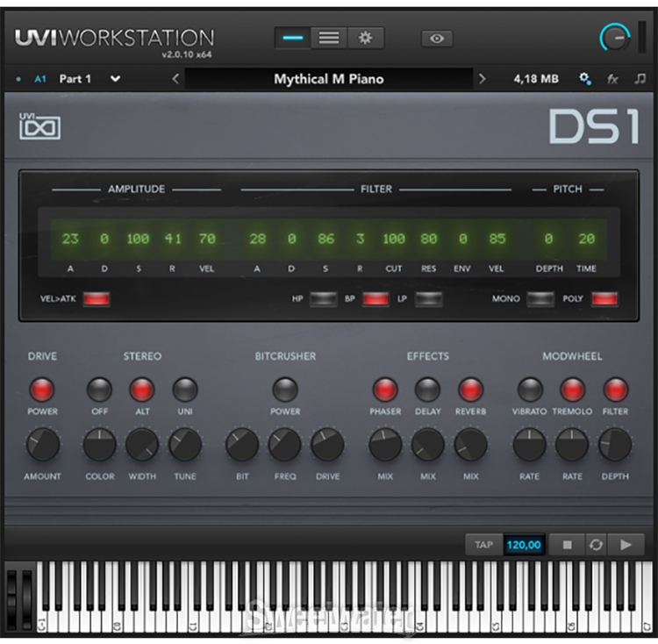Click the bitcrusher BIT knob
The image size is (658, 644).
coord(242,445)
